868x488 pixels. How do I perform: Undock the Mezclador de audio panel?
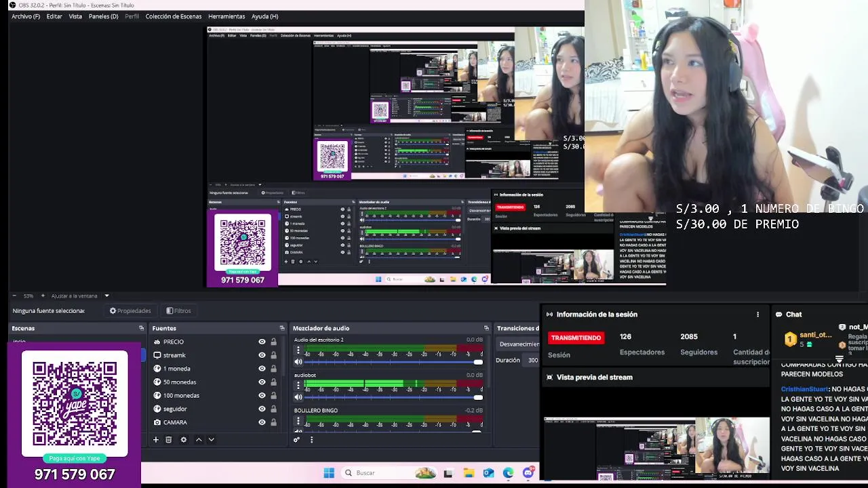click(486, 328)
